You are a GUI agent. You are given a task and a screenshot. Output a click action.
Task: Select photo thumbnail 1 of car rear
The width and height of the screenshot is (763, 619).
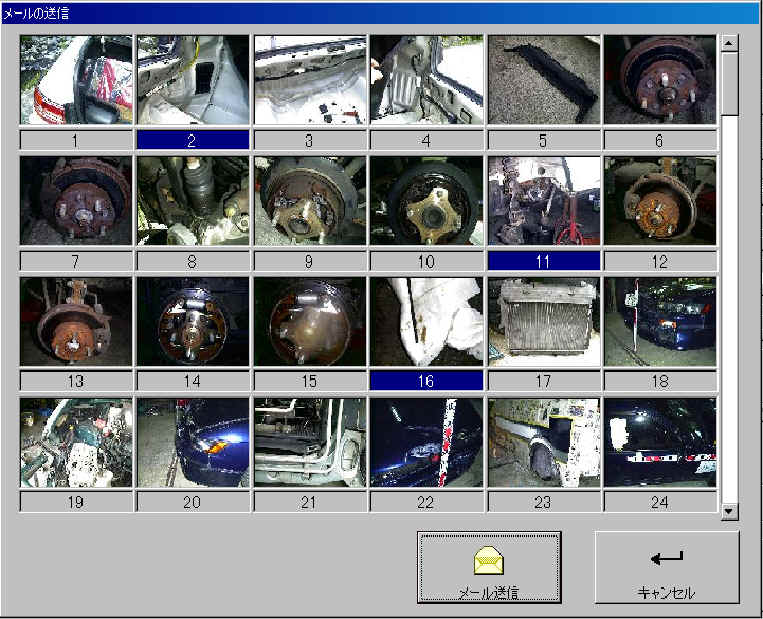76,80
